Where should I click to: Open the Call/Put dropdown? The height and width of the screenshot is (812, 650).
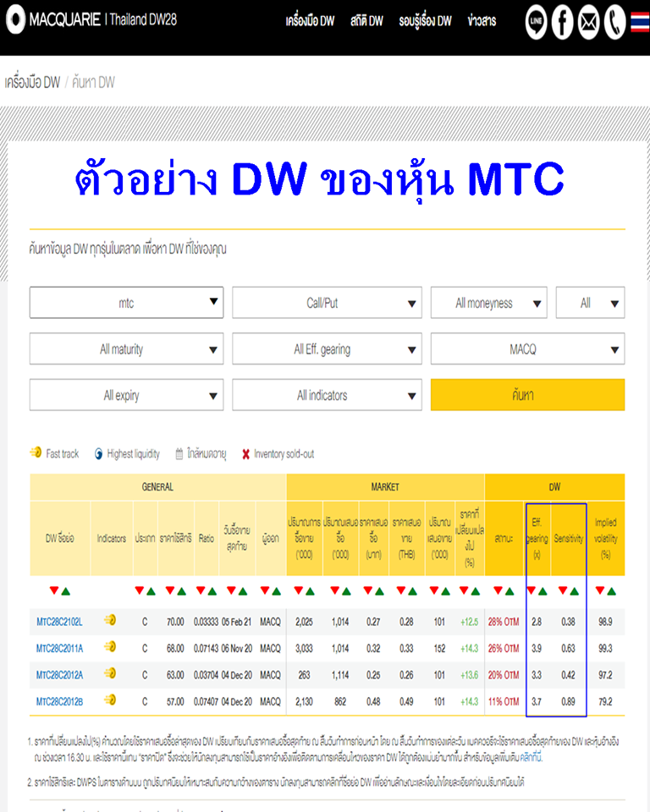pos(327,303)
